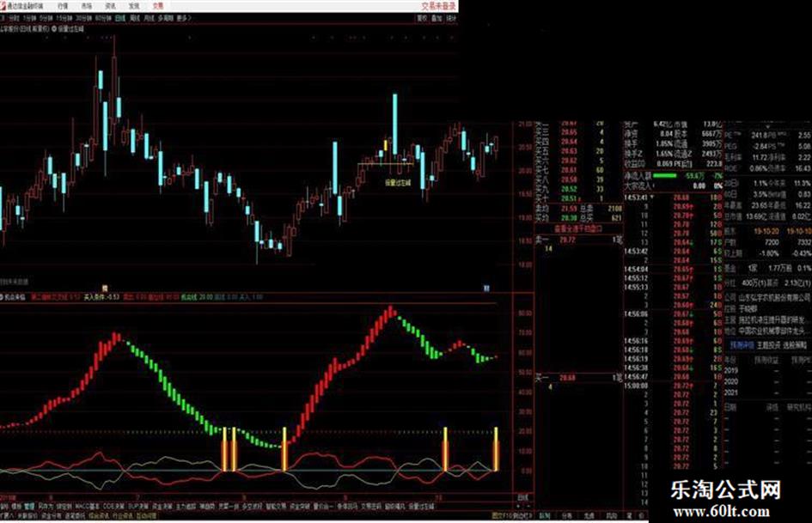Click the app logo icon at top-left
Viewport: 812px width, 523px height.
coord(3,6)
